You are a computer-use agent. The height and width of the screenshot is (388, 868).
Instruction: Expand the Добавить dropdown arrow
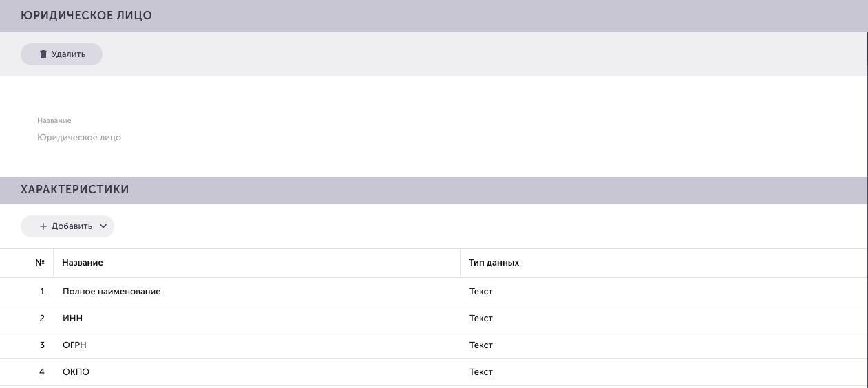point(103,226)
